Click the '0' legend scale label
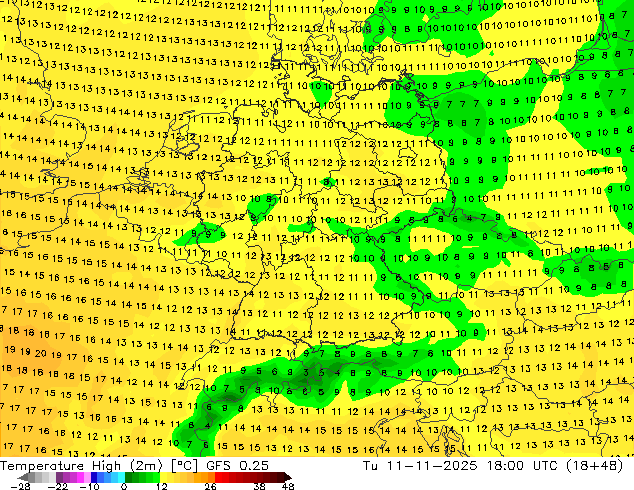This screenshot has height=490, width=634. coord(124,486)
